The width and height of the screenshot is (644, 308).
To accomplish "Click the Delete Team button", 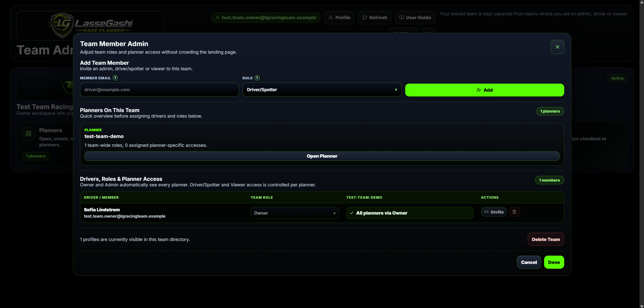I will coord(546,239).
